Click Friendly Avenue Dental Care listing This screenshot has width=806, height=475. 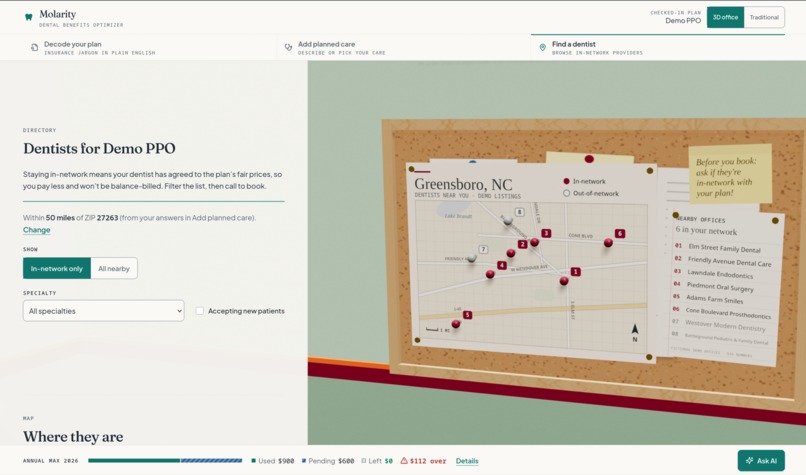click(x=729, y=262)
